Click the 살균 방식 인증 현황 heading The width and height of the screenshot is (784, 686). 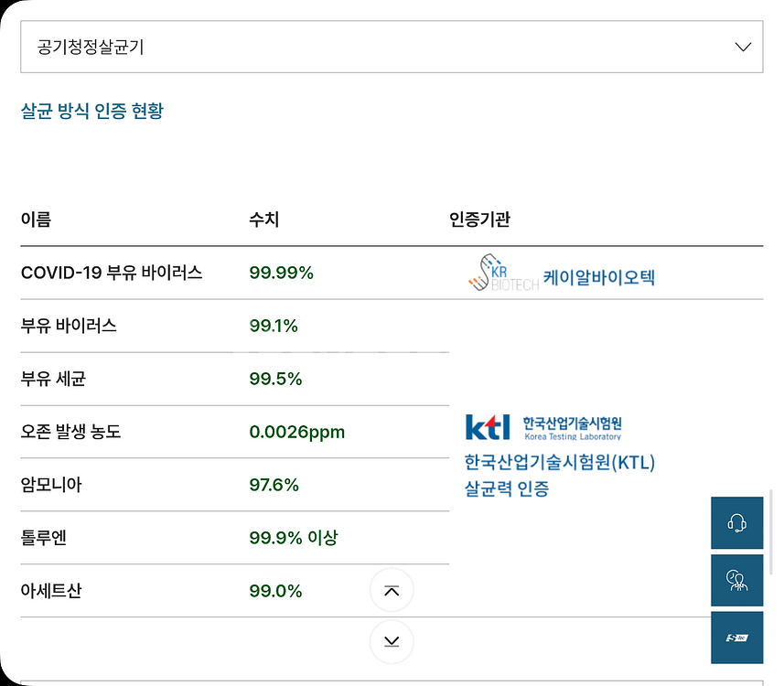[91, 112]
